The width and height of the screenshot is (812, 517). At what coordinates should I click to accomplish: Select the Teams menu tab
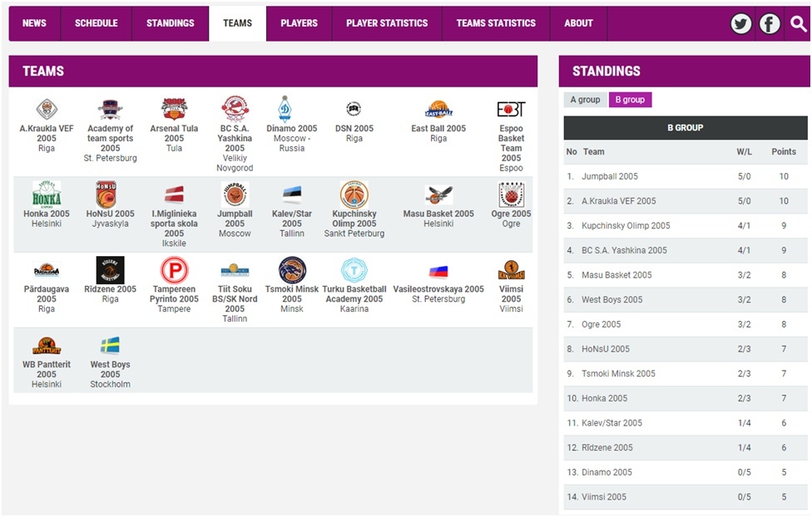tap(238, 23)
